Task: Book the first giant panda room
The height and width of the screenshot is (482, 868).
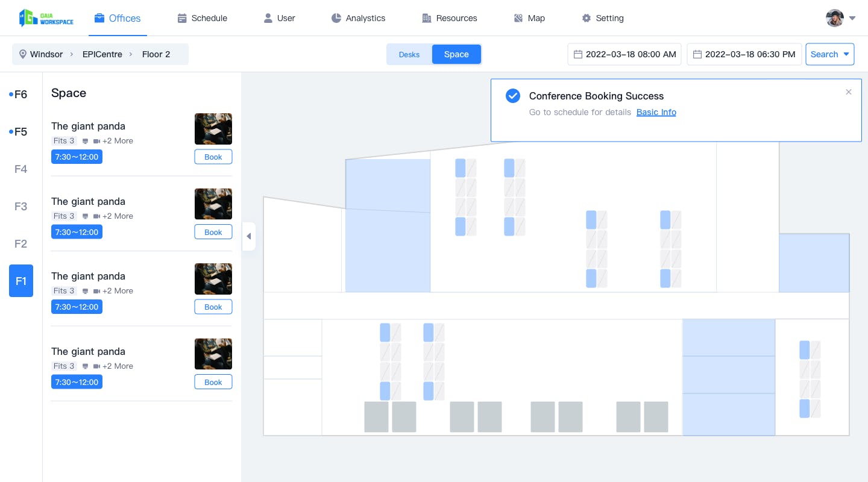Action: coord(213,157)
